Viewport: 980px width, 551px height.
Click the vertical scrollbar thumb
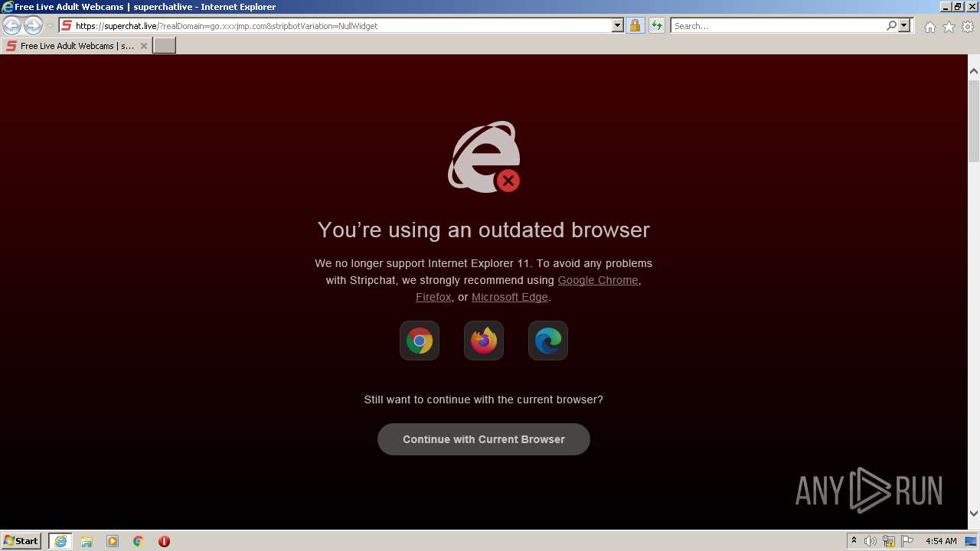tap(974, 120)
